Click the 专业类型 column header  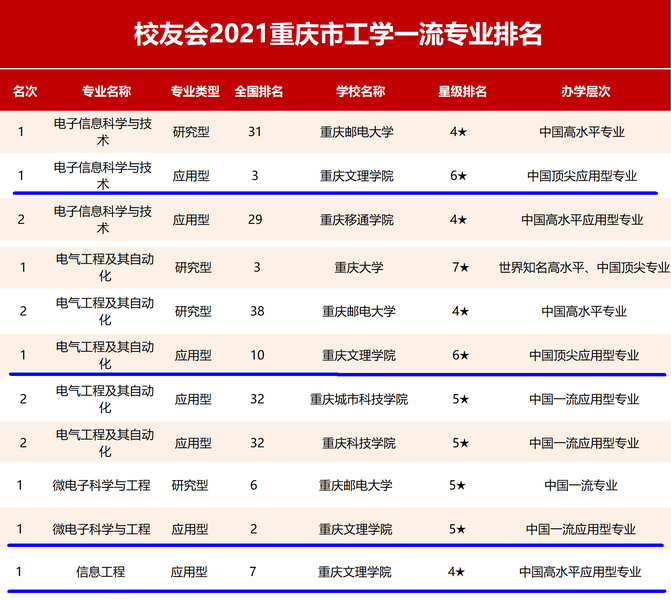coord(194,91)
